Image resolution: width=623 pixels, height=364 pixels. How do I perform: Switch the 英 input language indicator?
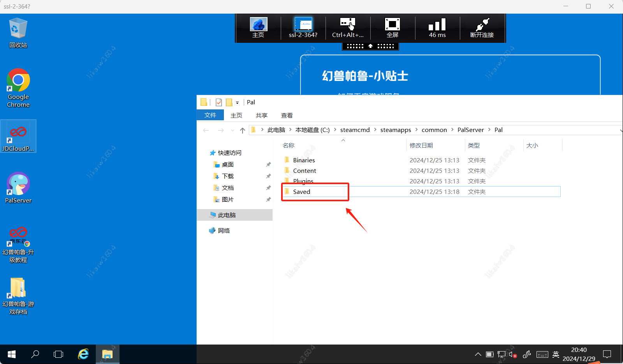pyautogui.click(x=556, y=354)
